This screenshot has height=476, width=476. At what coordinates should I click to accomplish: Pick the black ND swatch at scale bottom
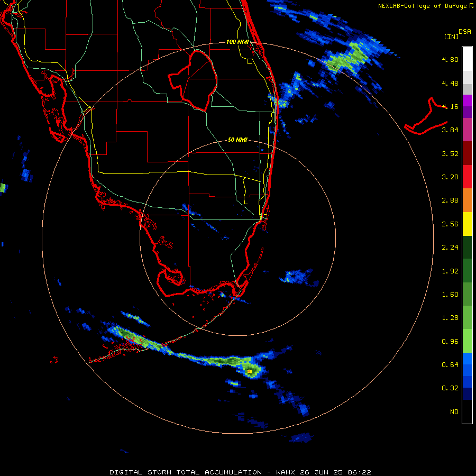[x=467, y=411]
